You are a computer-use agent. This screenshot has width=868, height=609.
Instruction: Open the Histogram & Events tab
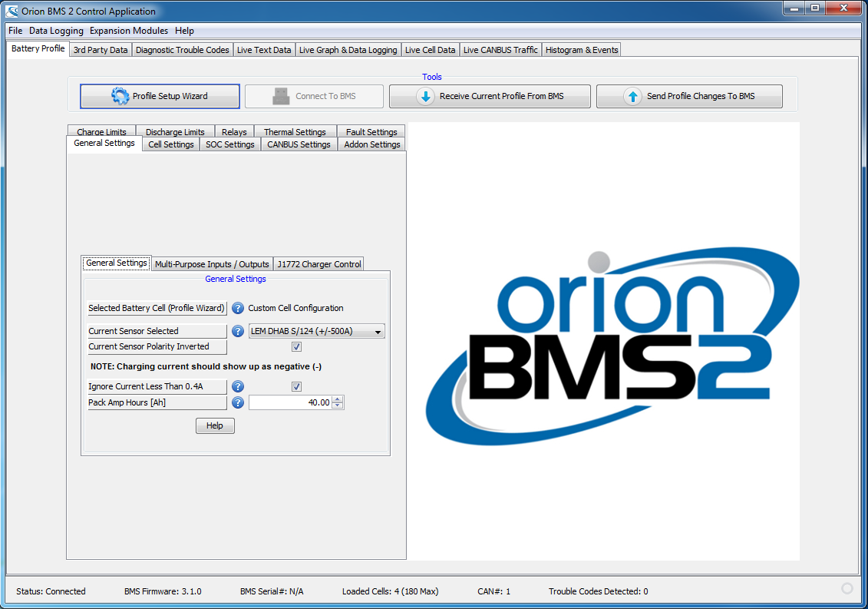click(x=582, y=50)
